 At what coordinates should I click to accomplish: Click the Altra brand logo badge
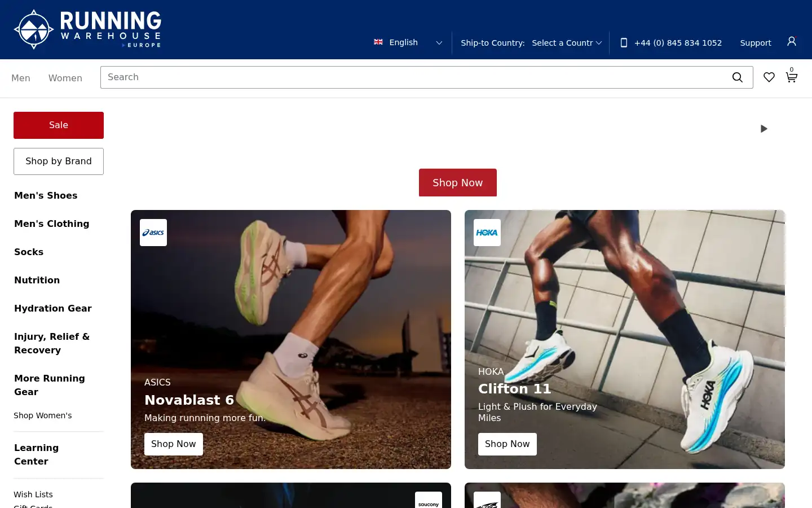coord(487,500)
